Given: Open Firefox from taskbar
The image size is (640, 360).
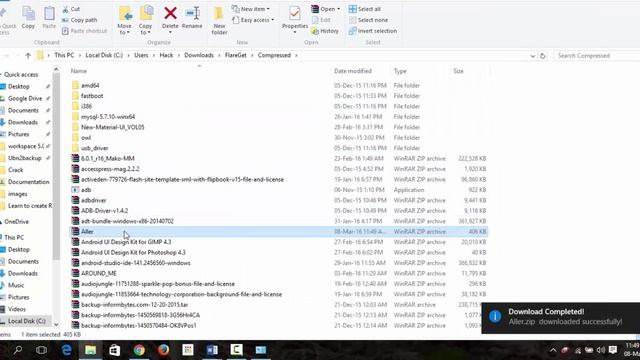Looking at the screenshot, I should point(163,350).
